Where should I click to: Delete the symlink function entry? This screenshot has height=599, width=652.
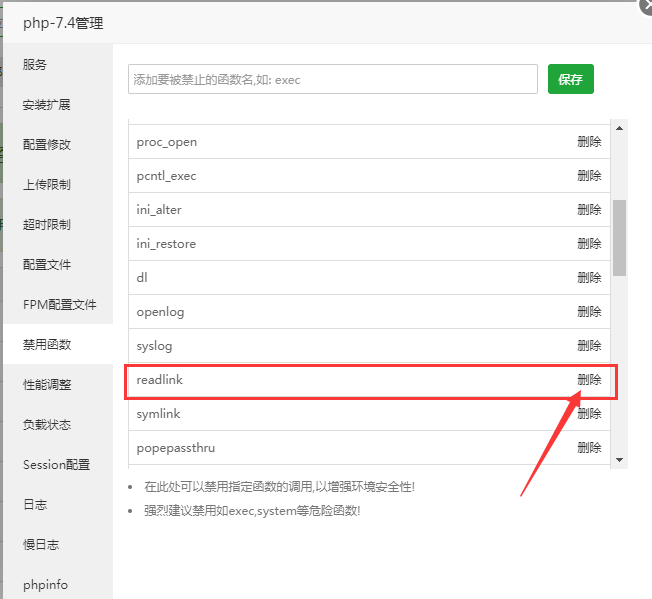coord(589,414)
